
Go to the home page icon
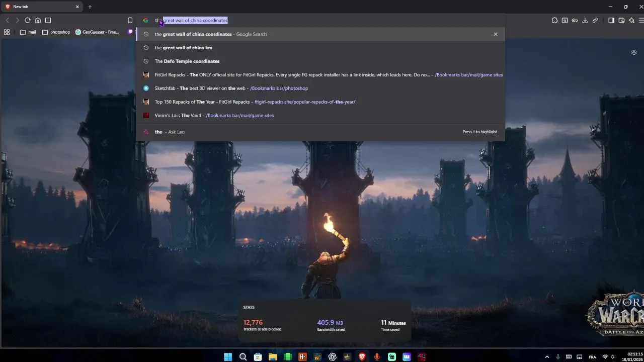tap(38, 20)
